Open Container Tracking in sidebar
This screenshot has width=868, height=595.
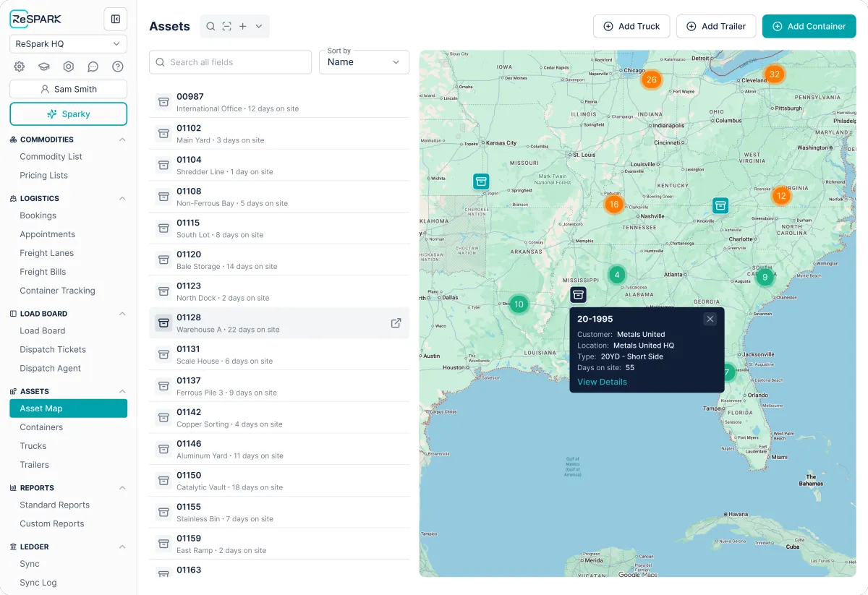click(x=57, y=291)
